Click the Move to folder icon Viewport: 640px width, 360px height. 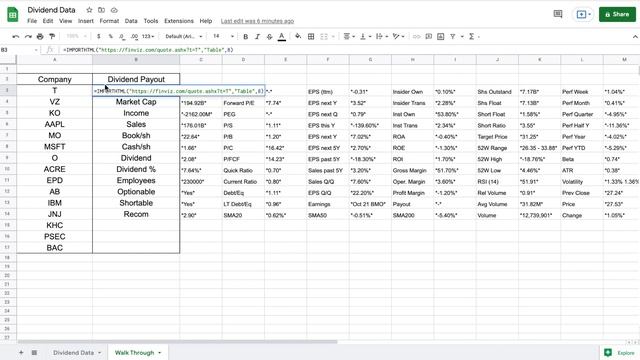[101, 10]
